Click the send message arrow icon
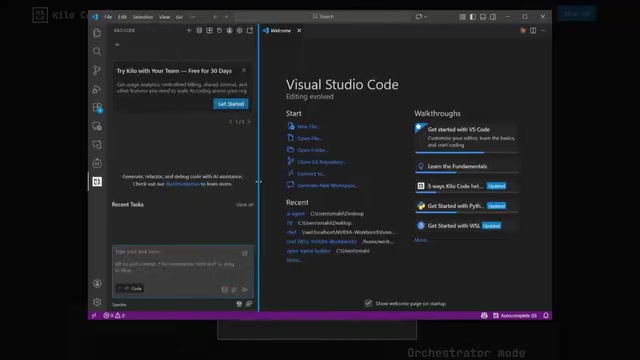Viewport: 640px width, 360px height. click(245, 289)
